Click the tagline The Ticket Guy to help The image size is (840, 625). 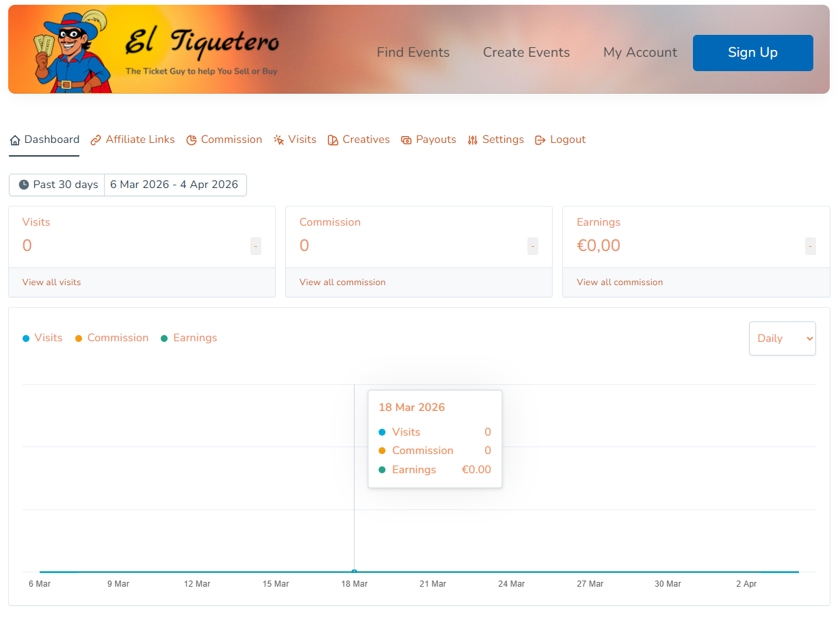click(x=202, y=71)
